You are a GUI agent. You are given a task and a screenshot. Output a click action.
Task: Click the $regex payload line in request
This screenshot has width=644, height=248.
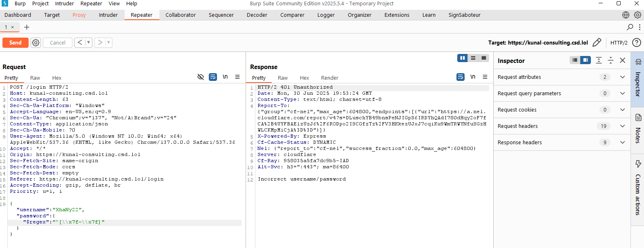64,222
